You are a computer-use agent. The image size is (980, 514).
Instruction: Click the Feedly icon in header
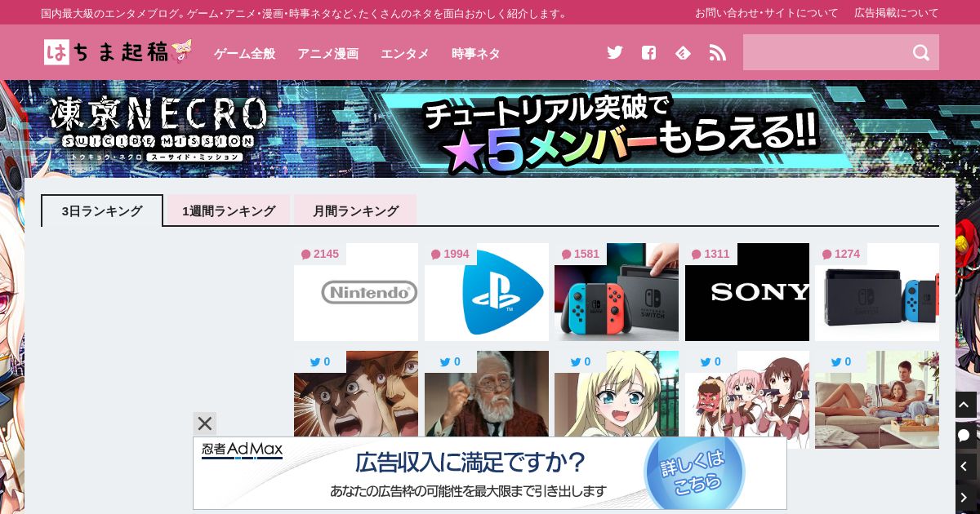(x=683, y=52)
